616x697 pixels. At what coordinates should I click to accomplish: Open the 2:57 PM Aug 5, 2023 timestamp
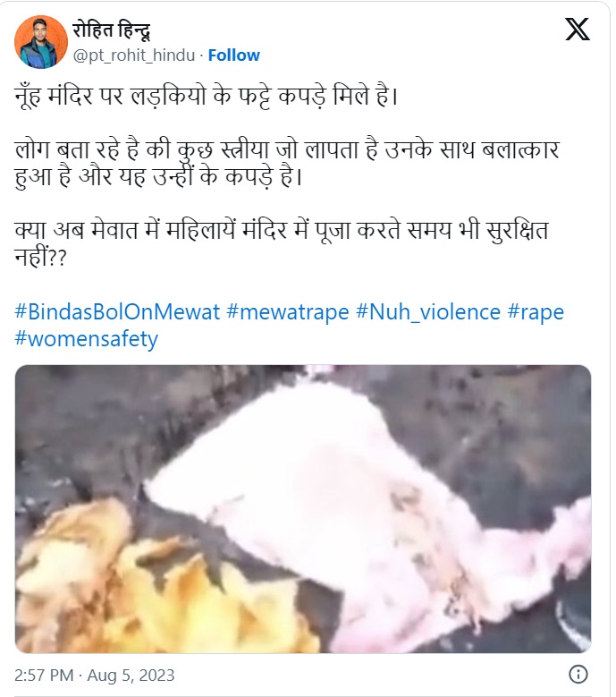95,675
